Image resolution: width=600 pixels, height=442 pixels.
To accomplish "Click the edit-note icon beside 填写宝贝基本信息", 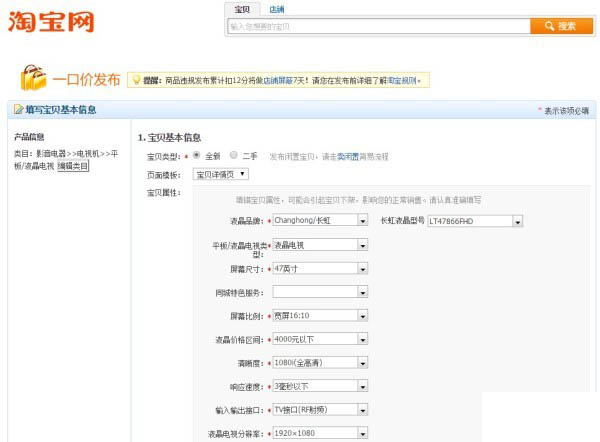I will [18, 109].
